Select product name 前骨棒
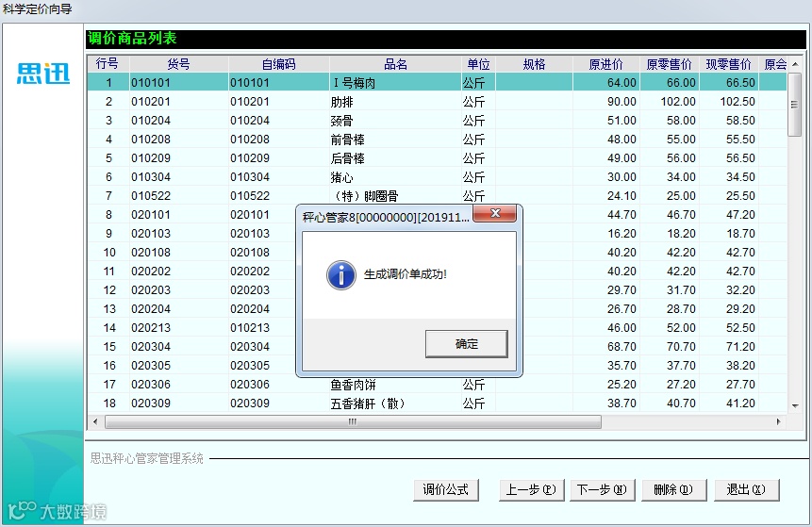Screen dimensions: 812x527 [347, 140]
